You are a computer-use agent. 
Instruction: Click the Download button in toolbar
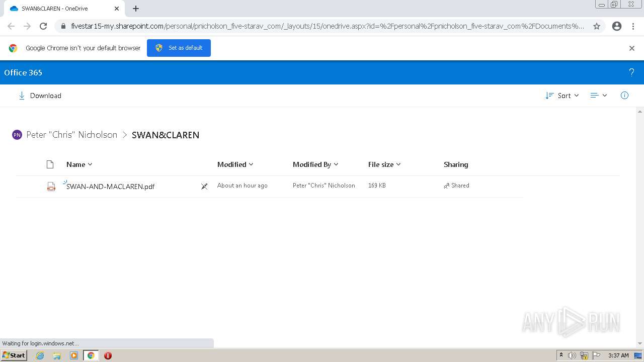click(x=40, y=96)
